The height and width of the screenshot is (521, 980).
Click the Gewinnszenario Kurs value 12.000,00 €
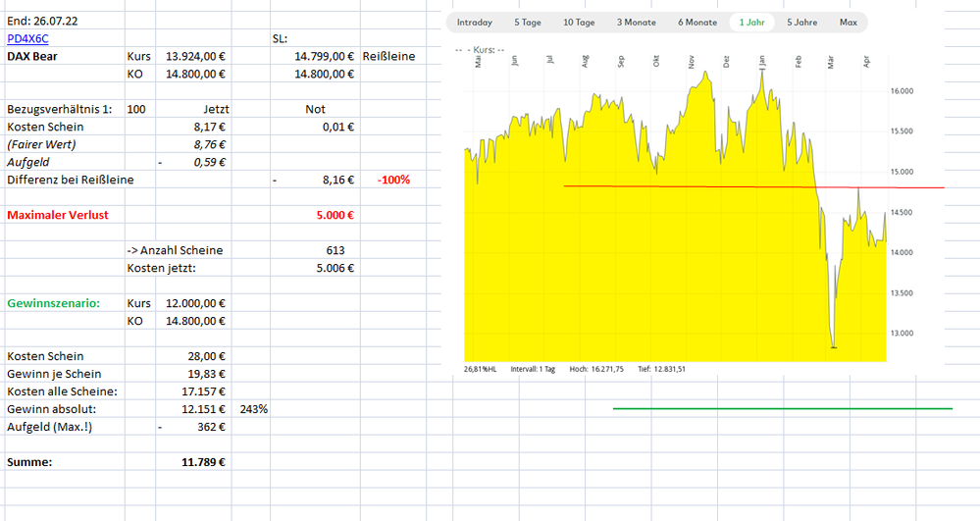coord(196,303)
